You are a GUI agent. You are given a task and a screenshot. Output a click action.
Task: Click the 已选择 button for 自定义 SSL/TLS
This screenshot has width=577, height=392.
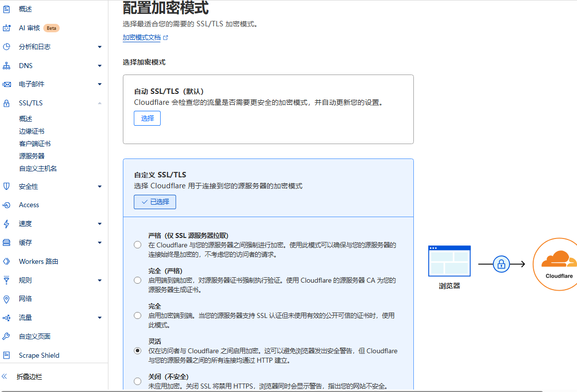pyautogui.click(x=155, y=202)
